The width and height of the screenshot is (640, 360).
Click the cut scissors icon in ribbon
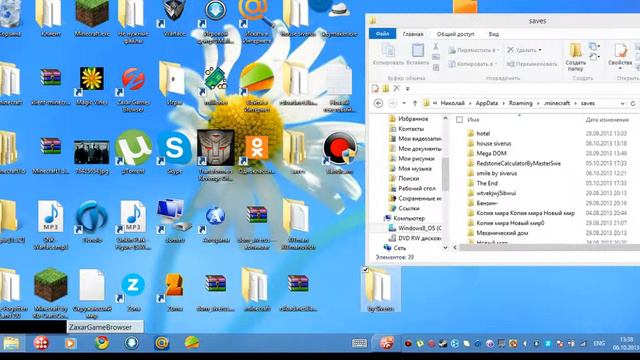[x=436, y=47]
